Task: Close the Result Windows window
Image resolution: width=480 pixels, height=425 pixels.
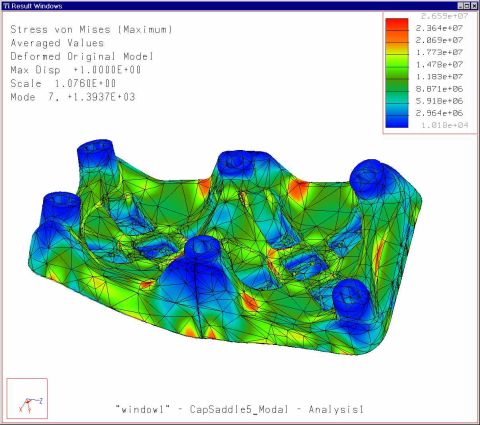Action: pos(474,6)
